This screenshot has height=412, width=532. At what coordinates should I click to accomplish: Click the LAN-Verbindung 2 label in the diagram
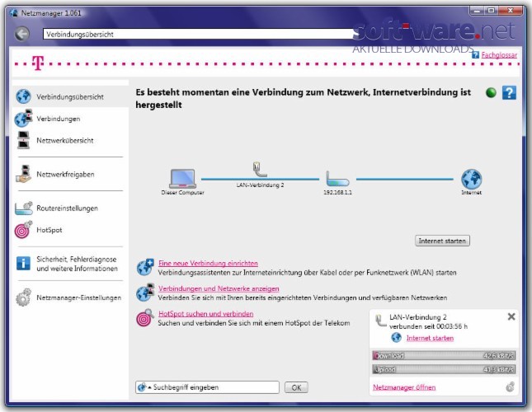(x=261, y=185)
